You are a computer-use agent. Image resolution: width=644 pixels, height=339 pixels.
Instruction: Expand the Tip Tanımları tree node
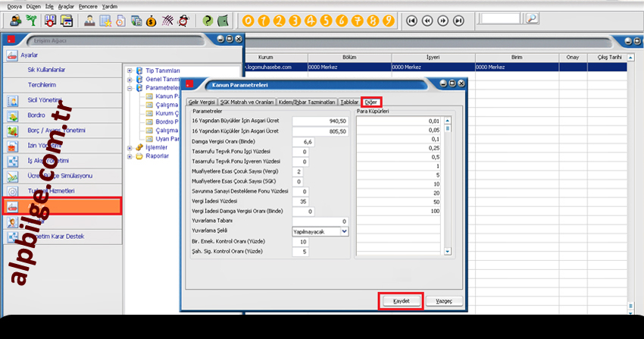(130, 71)
